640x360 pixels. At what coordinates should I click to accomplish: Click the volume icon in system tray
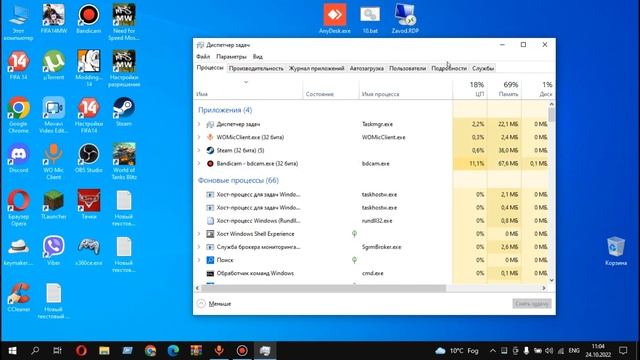coord(549,351)
